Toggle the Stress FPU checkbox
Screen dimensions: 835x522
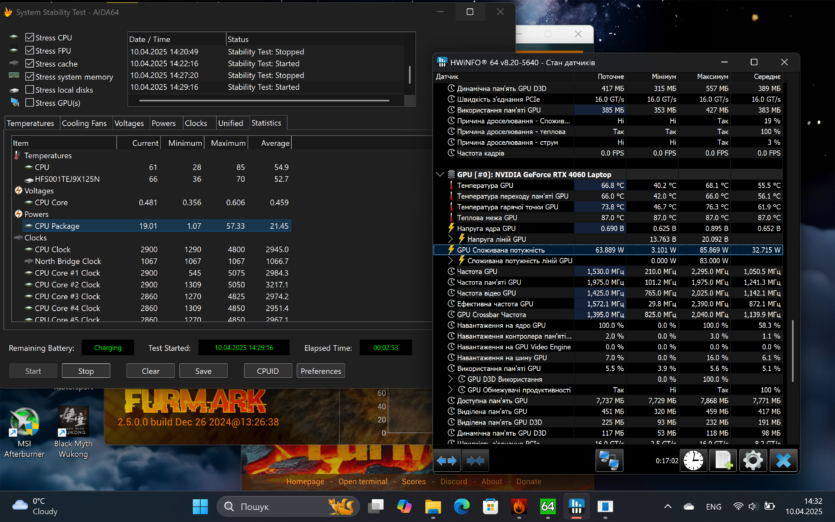tap(30, 51)
